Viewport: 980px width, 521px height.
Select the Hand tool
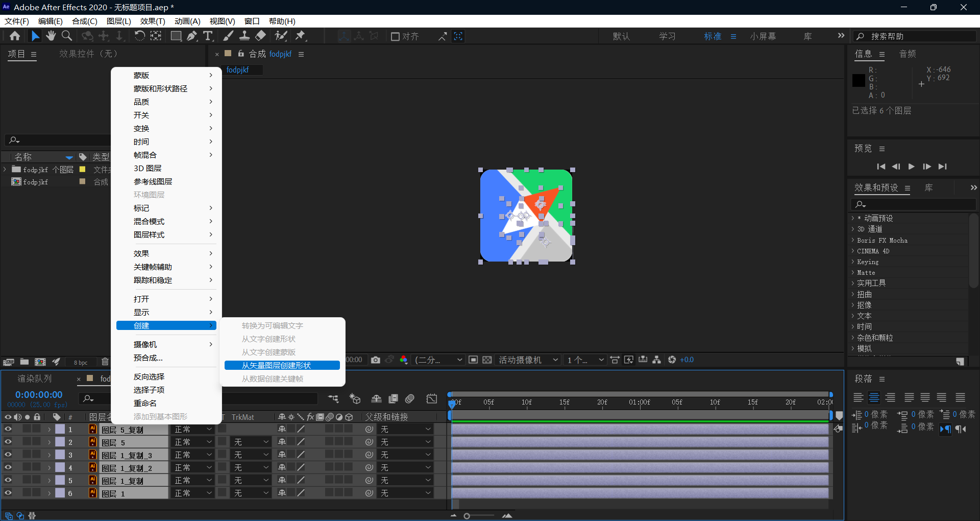pyautogui.click(x=51, y=36)
